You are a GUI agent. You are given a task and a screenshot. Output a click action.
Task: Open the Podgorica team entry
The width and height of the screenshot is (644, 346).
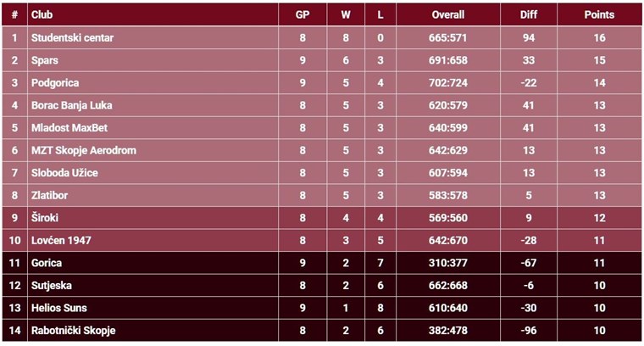point(55,83)
